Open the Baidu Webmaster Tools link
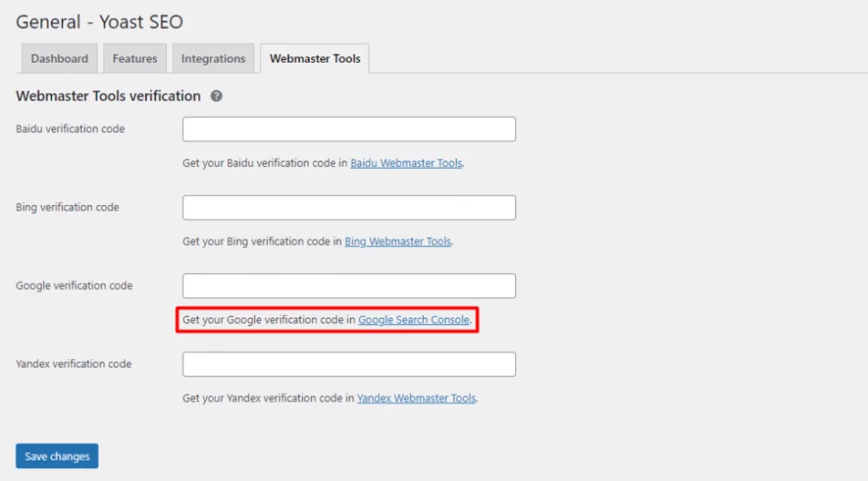The width and height of the screenshot is (868, 481). click(x=406, y=162)
